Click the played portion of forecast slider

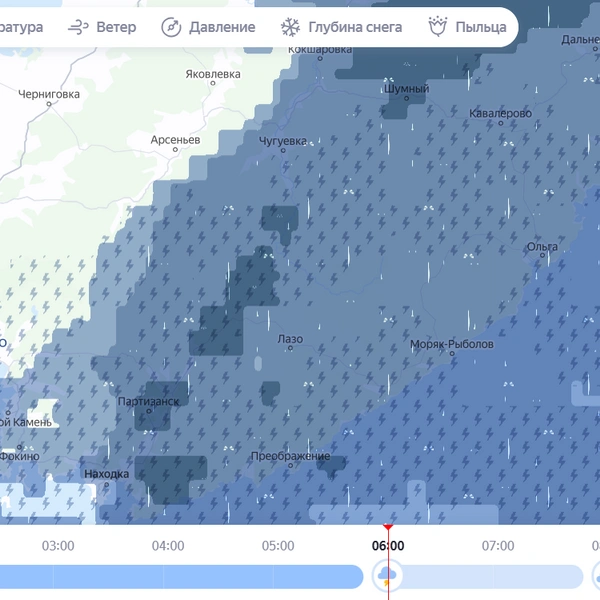click(x=181, y=577)
